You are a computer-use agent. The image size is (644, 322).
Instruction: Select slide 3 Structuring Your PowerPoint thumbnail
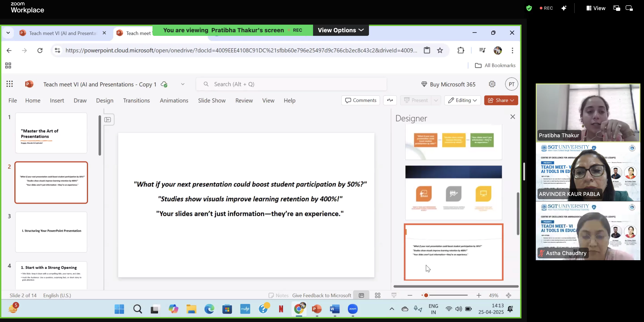51,232
